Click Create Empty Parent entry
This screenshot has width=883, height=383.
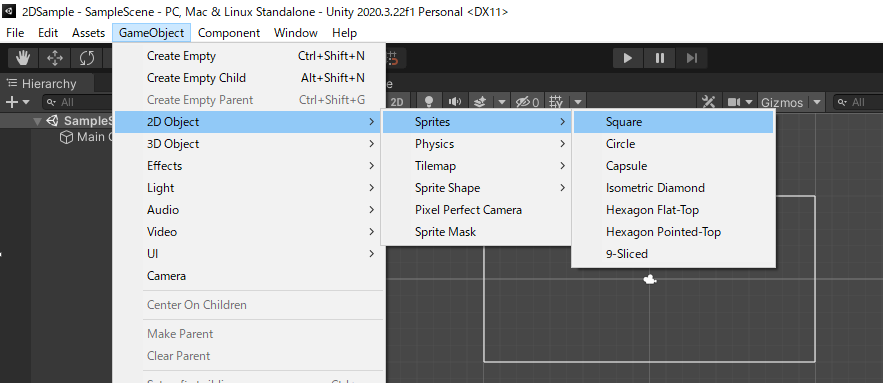(249, 100)
